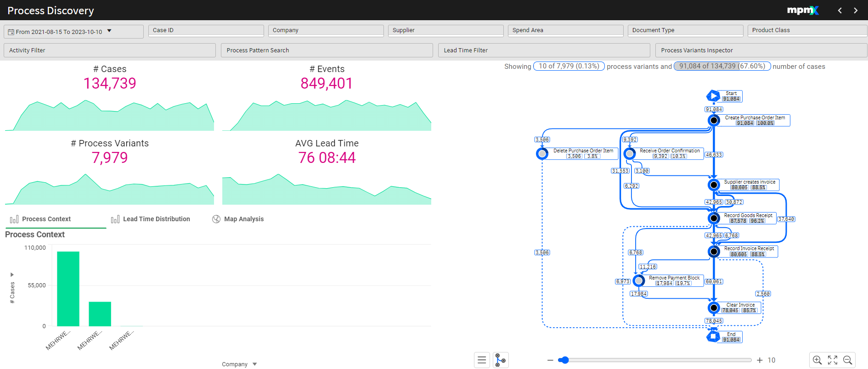Open the date range calendar filter
Screen dimensions: 868x369
pos(73,32)
